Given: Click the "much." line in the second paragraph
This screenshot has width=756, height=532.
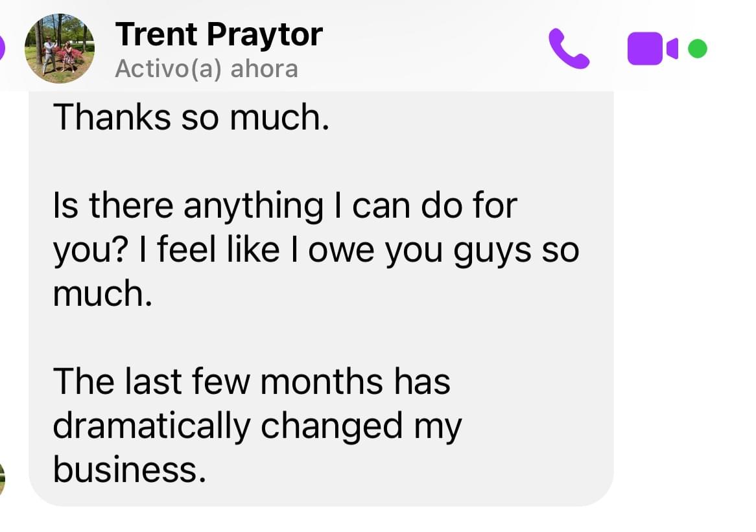Looking at the screenshot, I should 102,294.
